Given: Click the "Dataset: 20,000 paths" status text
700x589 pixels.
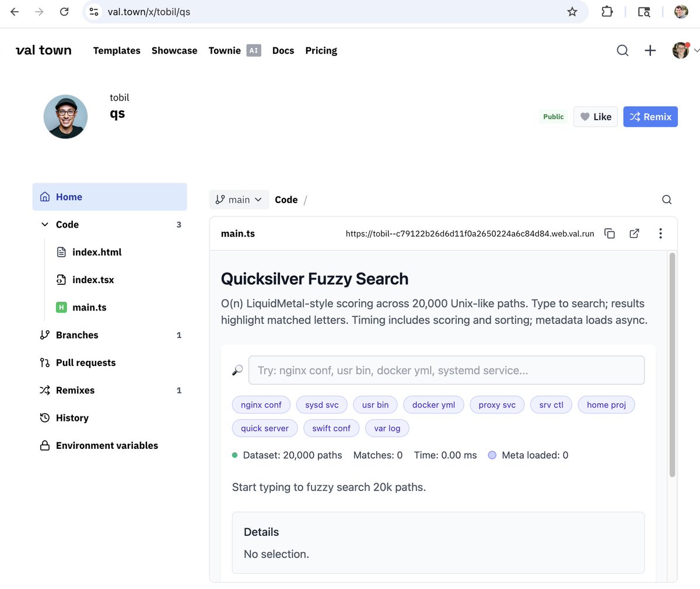Looking at the screenshot, I should [x=292, y=455].
